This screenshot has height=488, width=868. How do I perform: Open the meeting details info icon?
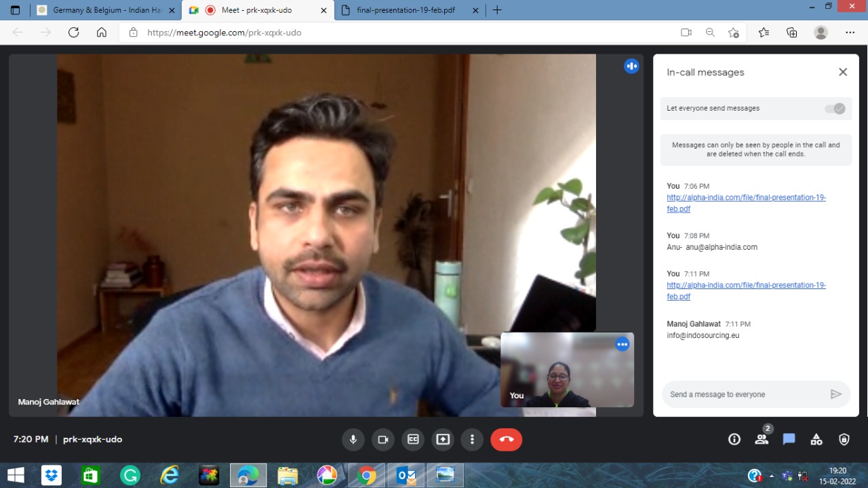click(734, 439)
